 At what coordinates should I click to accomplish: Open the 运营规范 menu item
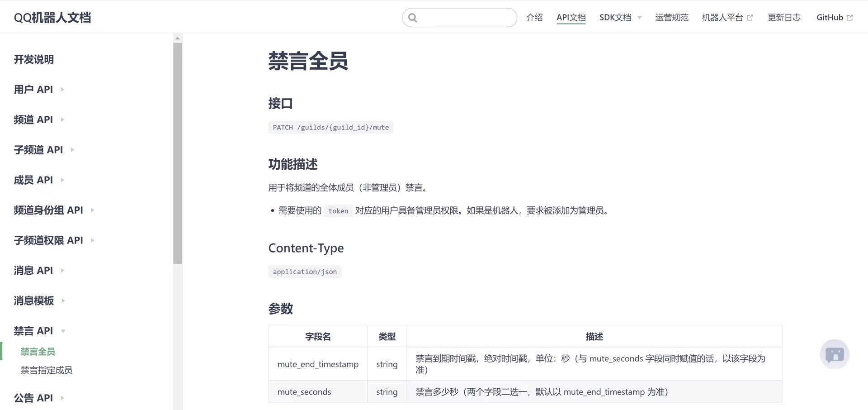point(672,17)
